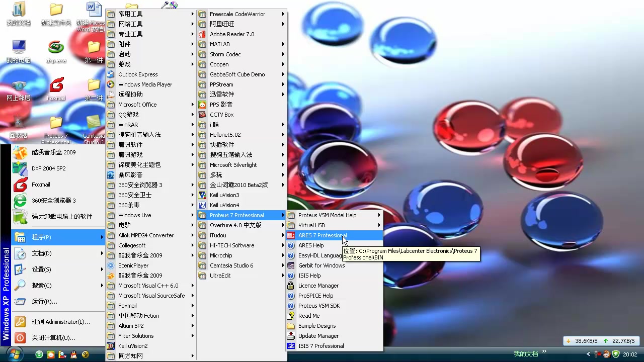644x362 pixels.
Task: Open Microsoft Visual C++ 6.0 folder
Action: tap(150, 286)
